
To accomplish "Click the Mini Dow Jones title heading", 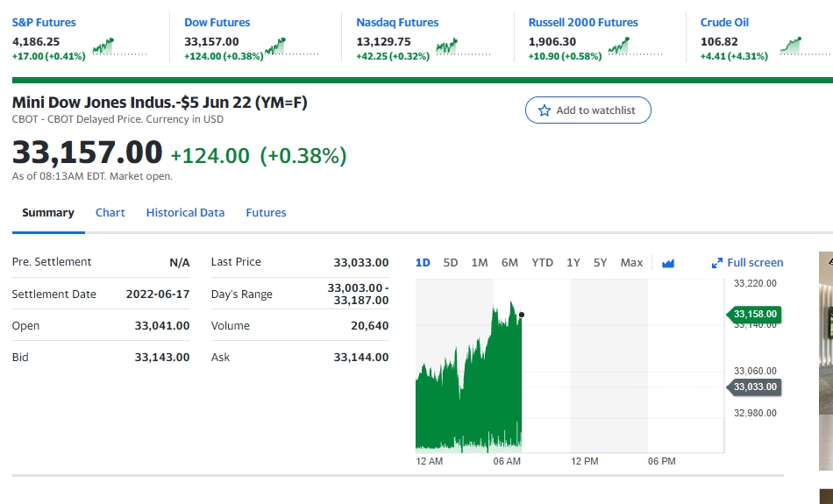I will pos(160,102).
